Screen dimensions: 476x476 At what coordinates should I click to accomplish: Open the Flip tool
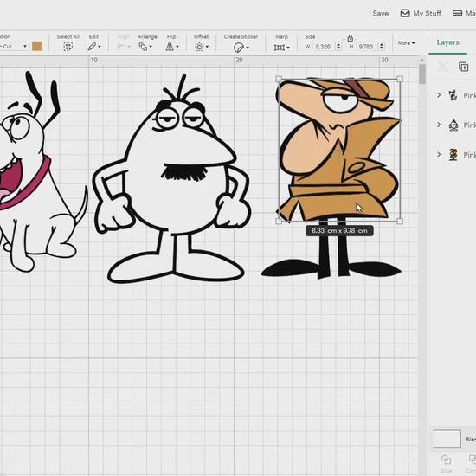[x=170, y=47]
